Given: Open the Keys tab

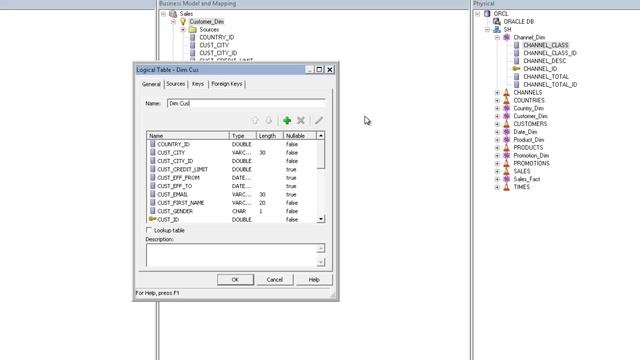Looking at the screenshot, I should 198,84.
